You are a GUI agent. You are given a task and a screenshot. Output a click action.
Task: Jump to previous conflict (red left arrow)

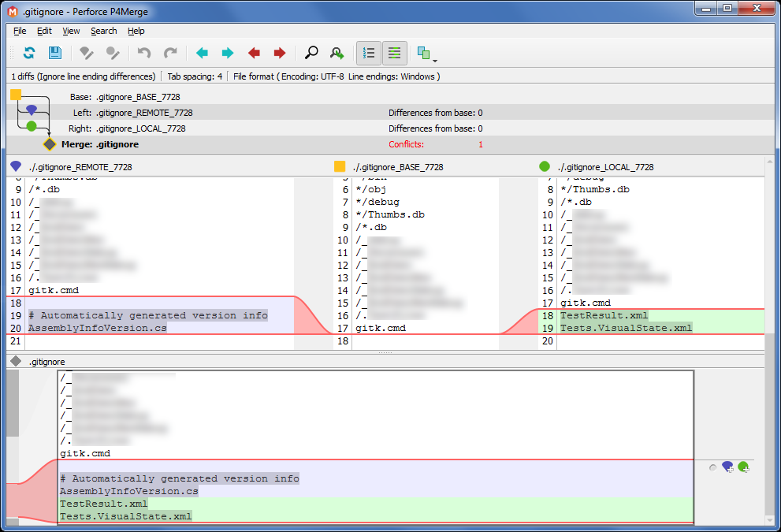pos(254,53)
